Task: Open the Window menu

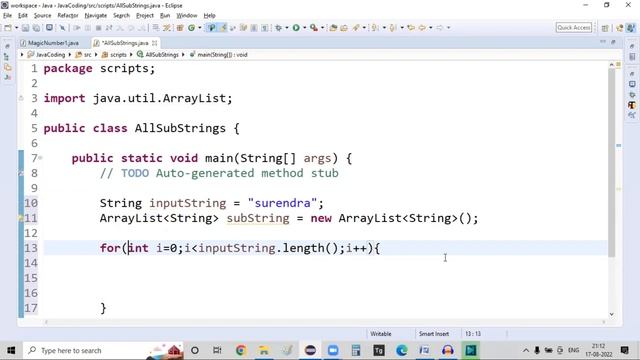Action: click(187, 16)
